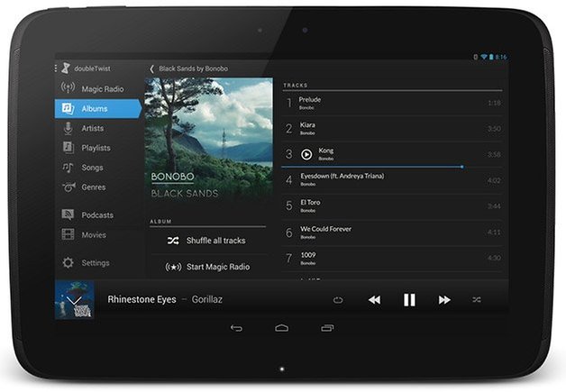The height and width of the screenshot is (392, 566).
Task: Click the Artists microphone icon
Action: [x=68, y=128]
